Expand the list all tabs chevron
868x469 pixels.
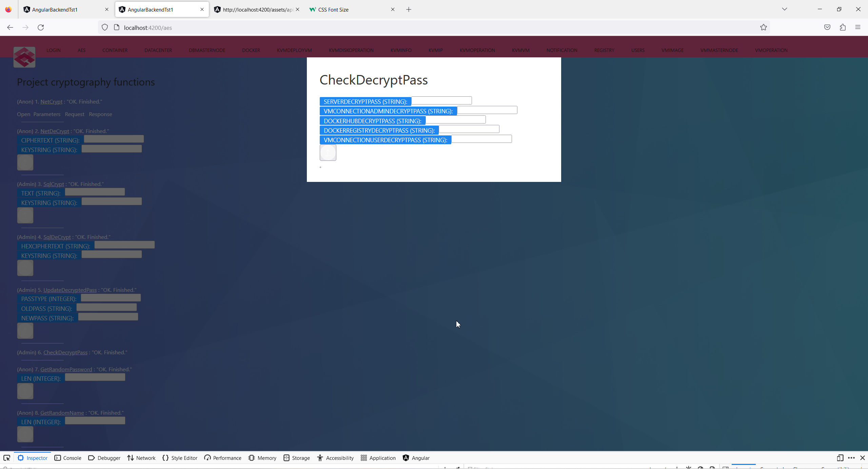(784, 9)
